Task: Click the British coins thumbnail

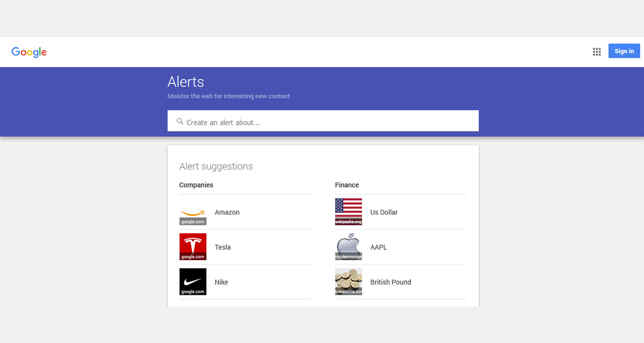Action: point(348,281)
